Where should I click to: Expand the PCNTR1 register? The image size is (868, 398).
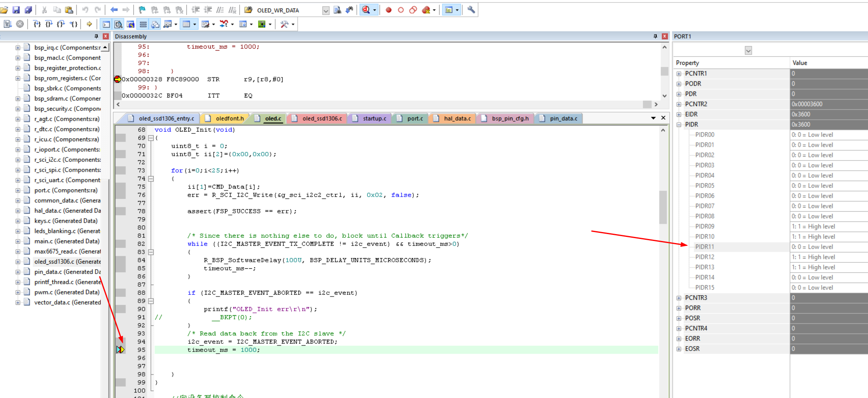pyautogui.click(x=679, y=74)
